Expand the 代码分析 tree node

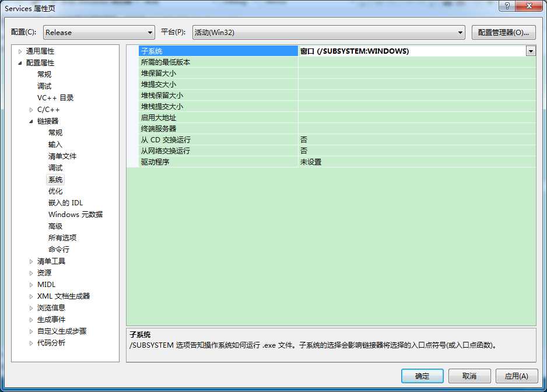31,343
